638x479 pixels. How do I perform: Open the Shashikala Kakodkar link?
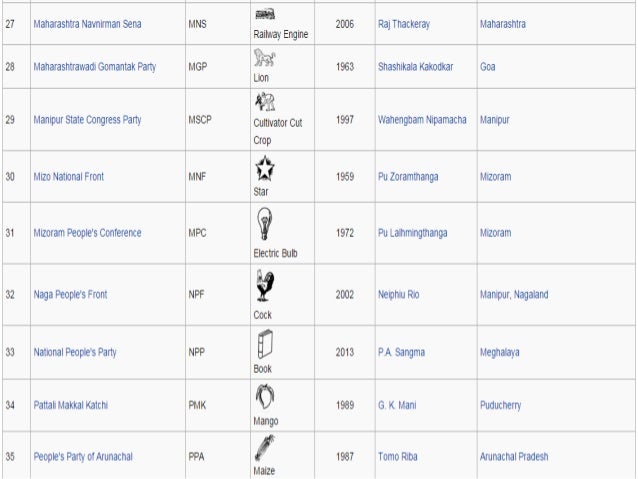(x=415, y=67)
